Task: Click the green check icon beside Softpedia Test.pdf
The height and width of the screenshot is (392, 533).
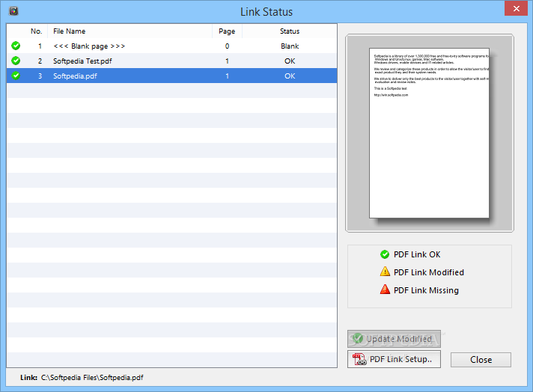Action: click(16, 61)
